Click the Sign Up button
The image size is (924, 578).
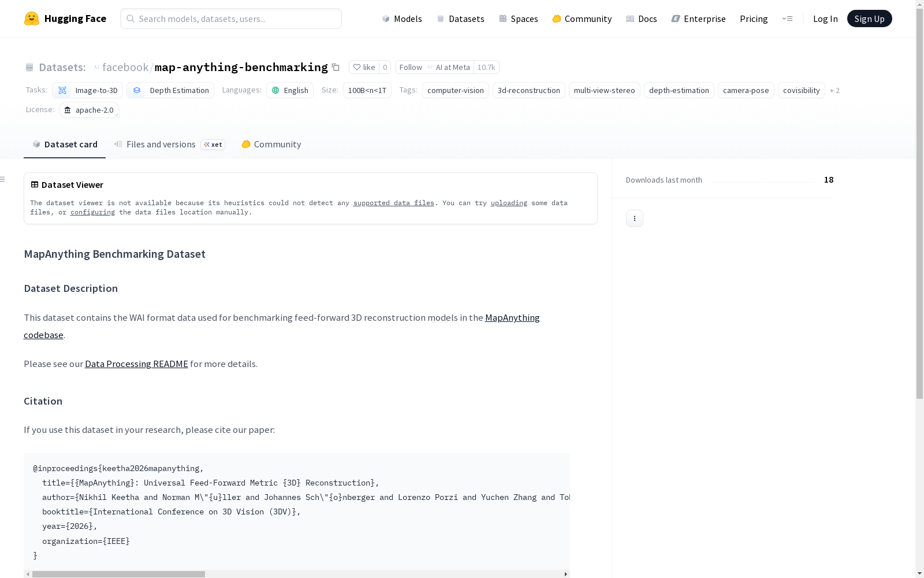pos(869,18)
